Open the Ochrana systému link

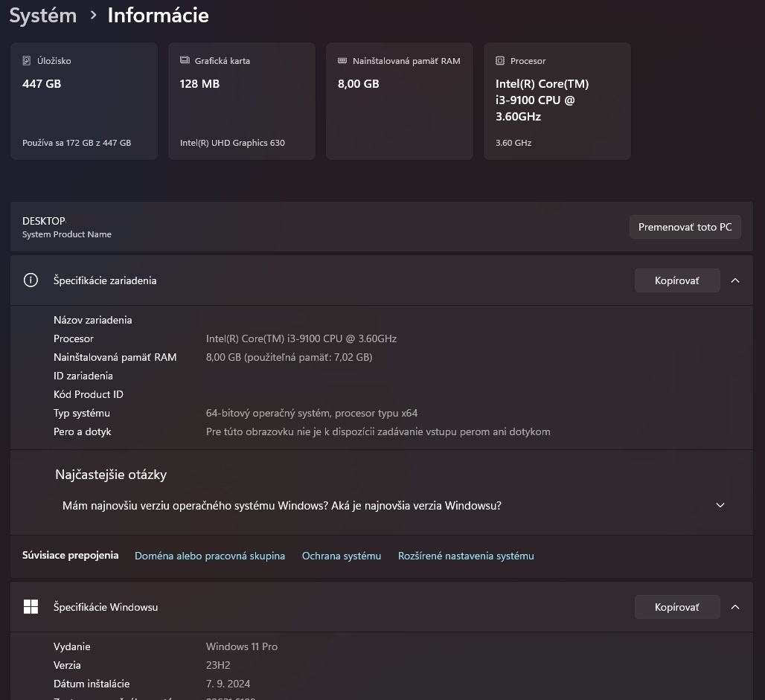pyautogui.click(x=342, y=556)
